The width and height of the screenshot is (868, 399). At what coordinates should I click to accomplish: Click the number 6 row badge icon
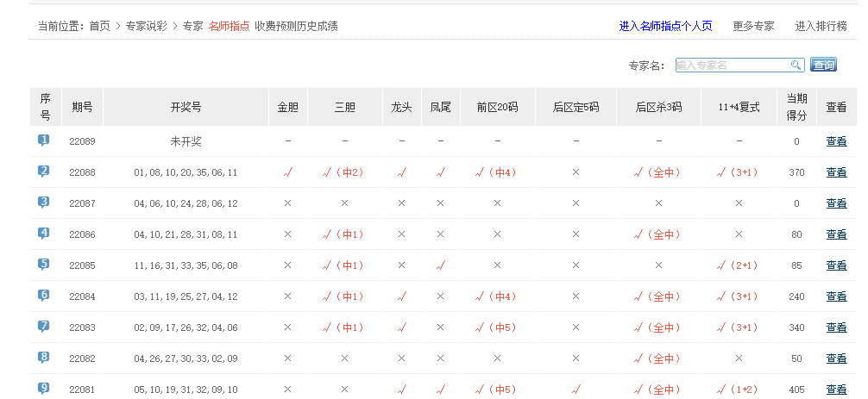(44, 296)
